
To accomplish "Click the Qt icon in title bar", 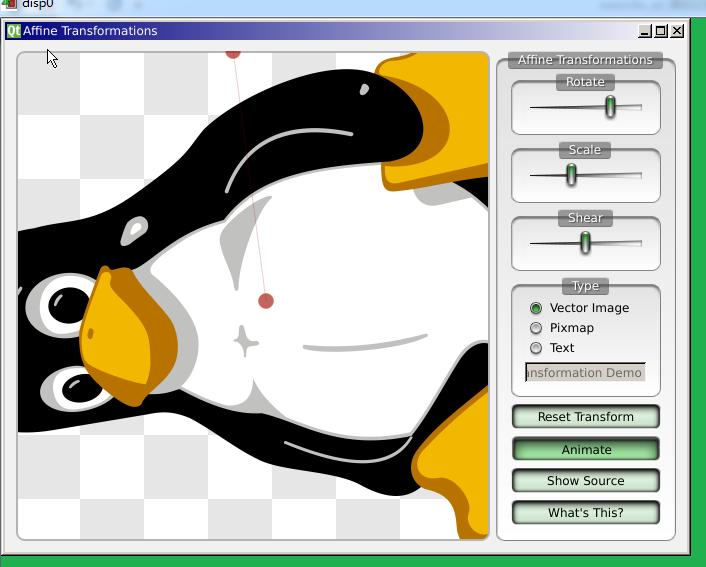I will [x=14, y=31].
